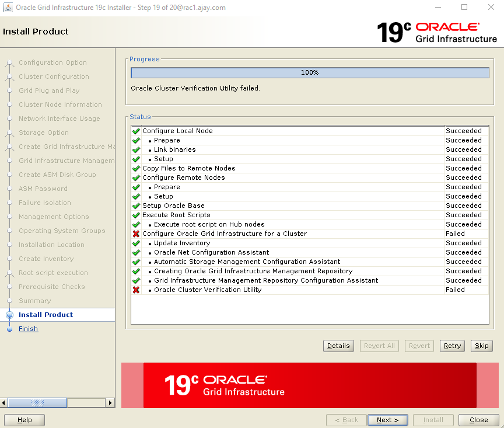Click the Install Product step bullet in sidebar
Viewport: 504px width, 428px height.
coord(10,315)
